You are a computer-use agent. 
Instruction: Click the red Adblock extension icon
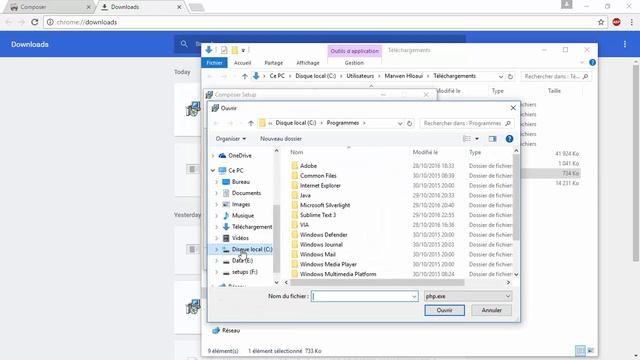click(x=616, y=22)
